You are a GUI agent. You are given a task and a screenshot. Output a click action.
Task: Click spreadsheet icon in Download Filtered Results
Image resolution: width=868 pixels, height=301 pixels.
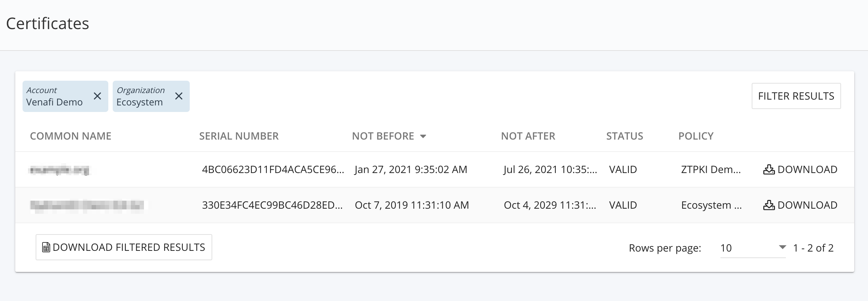click(x=46, y=248)
